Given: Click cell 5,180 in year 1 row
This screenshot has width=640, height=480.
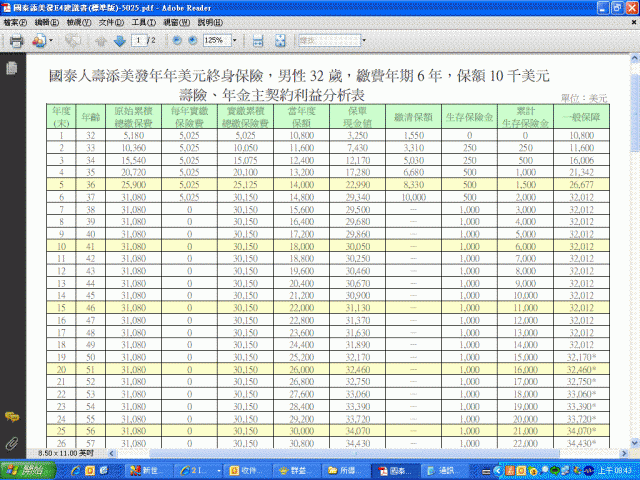Looking at the screenshot, I should coord(133,135).
